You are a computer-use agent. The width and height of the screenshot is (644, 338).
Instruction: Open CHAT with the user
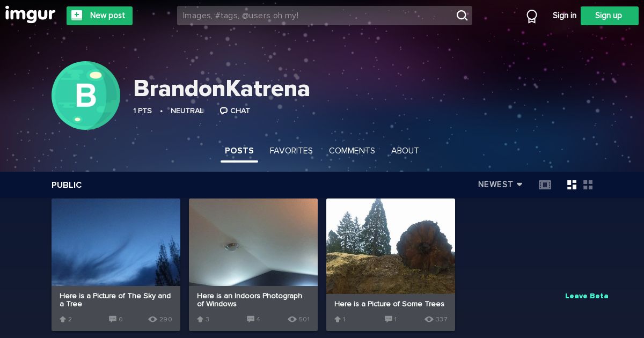(235, 111)
